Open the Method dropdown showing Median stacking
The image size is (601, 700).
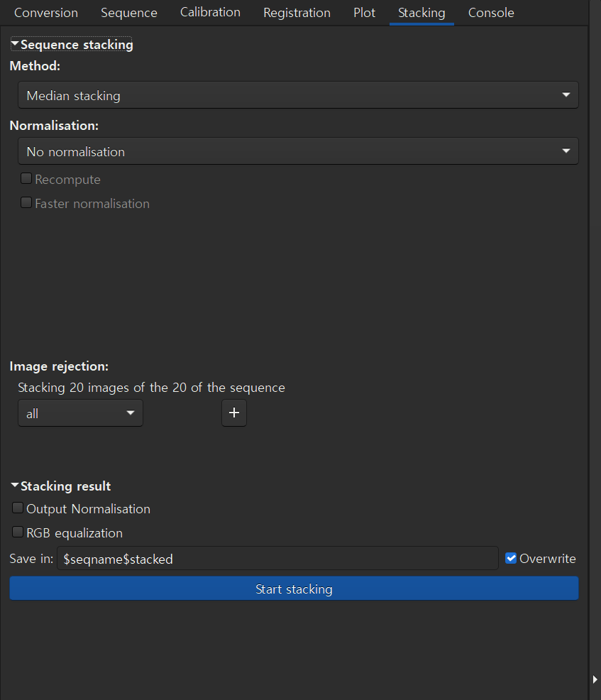[298, 94]
